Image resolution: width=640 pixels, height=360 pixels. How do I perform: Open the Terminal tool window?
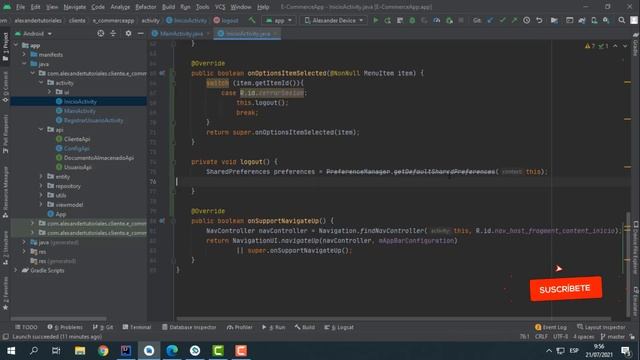point(137,327)
